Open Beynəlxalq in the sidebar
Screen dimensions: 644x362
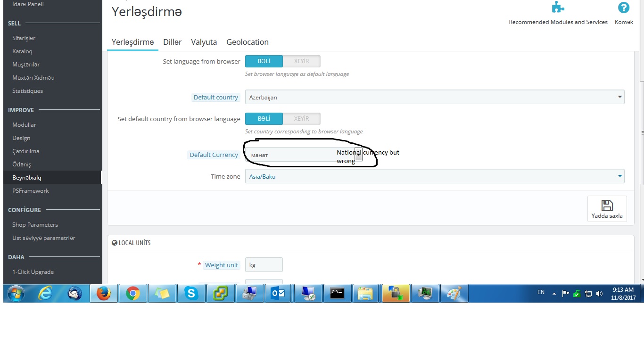pyautogui.click(x=27, y=178)
